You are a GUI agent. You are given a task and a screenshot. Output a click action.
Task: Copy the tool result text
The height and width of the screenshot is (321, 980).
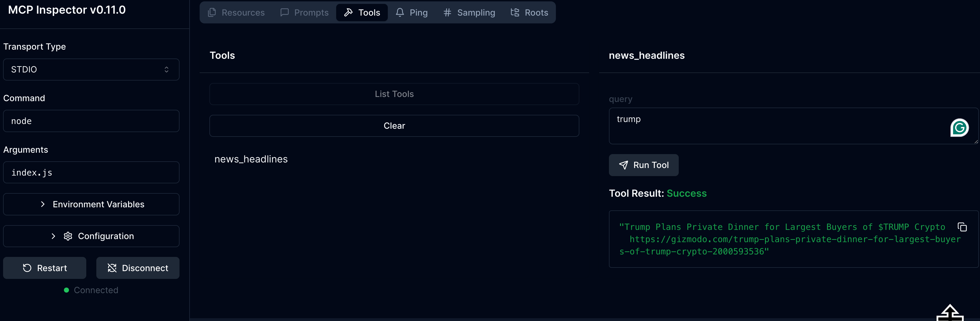click(x=962, y=227)
